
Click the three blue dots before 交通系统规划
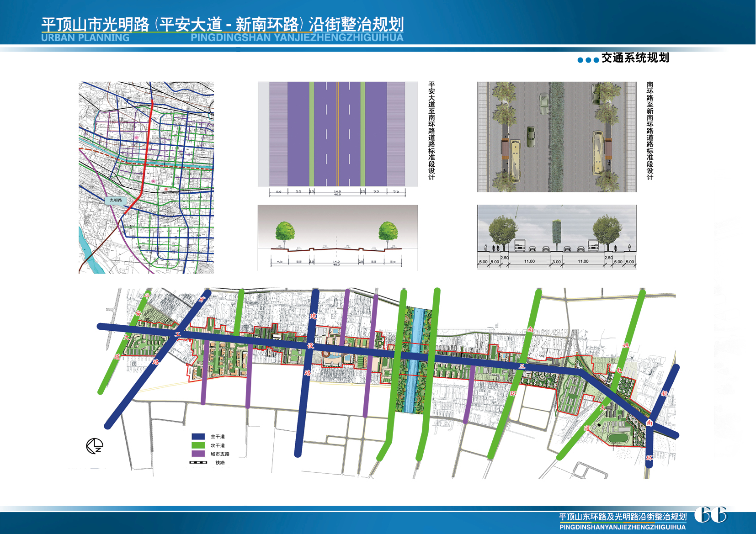coord(588,60)
